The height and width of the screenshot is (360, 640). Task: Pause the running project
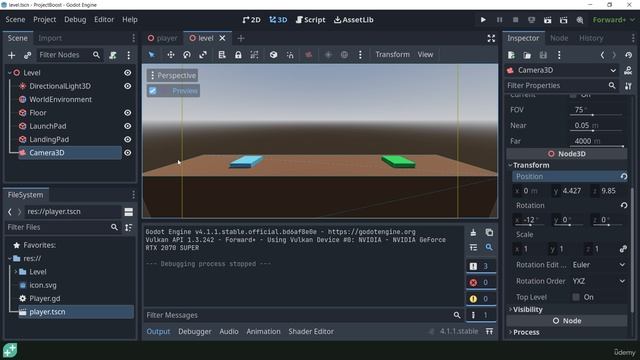(499, 20)
